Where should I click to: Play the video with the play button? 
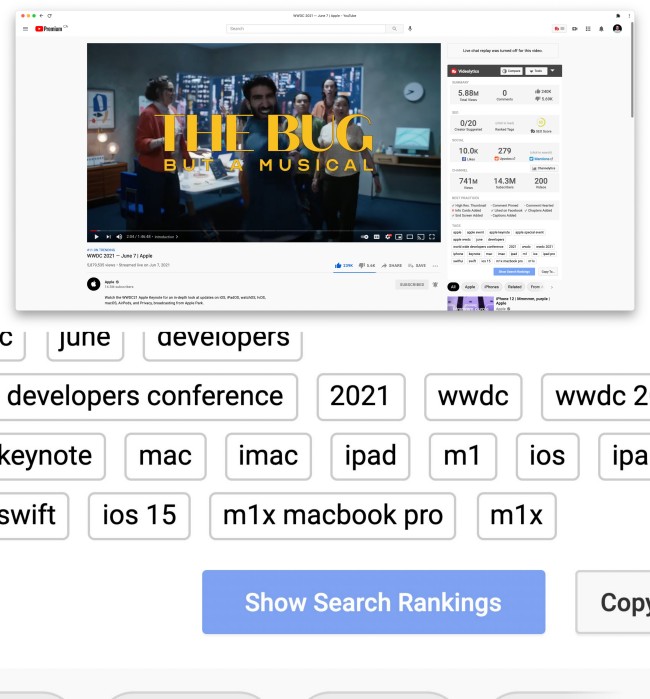[x=96, y=237]
